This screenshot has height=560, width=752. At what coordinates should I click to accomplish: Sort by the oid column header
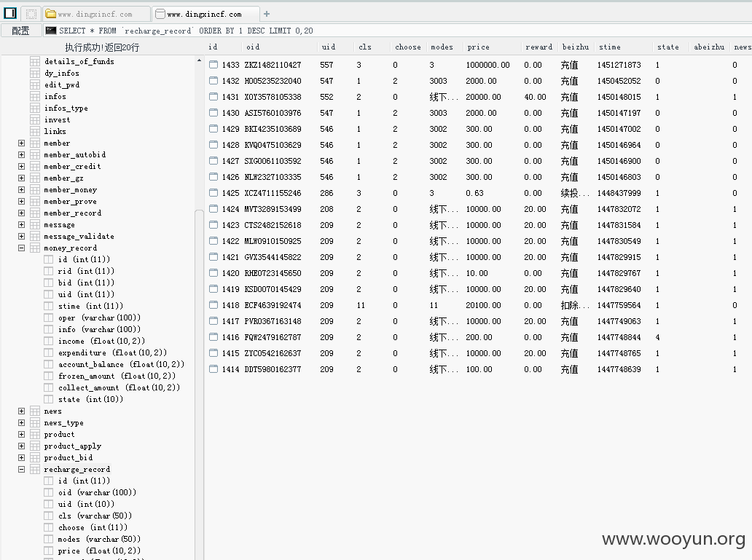pos(253,47)
